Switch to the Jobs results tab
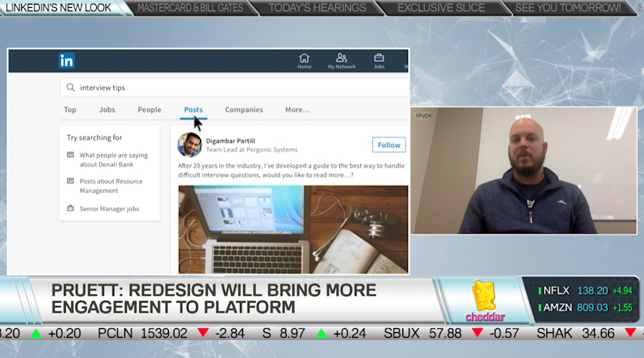This screenshot has height=358, width=644. pyautogui.click(x=107, y=109)
